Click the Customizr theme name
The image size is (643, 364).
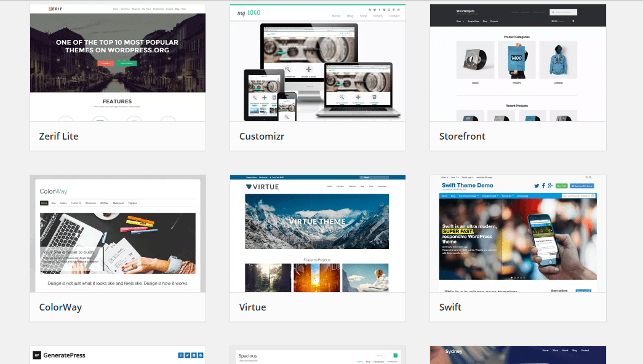coord(262,136)
